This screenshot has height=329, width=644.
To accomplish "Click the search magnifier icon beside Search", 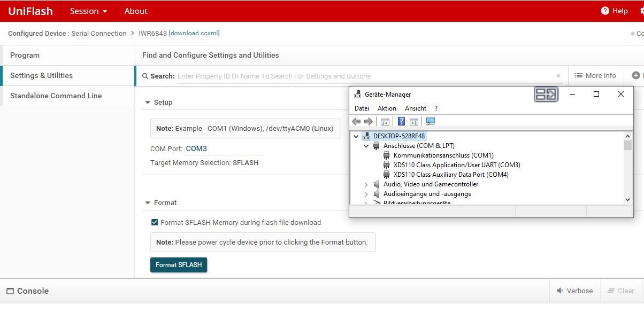I will click(x=145, y=76).
